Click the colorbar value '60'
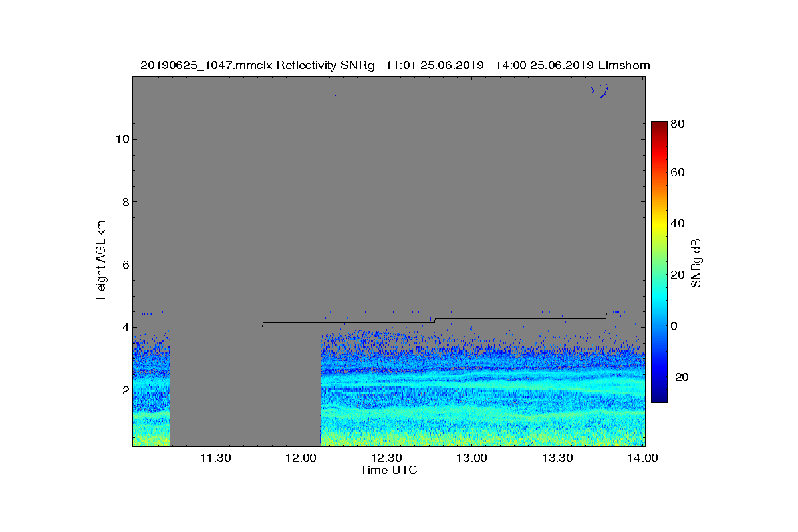Image resolution: width=798 pixels, height=532 pixels. pos(678,173)
